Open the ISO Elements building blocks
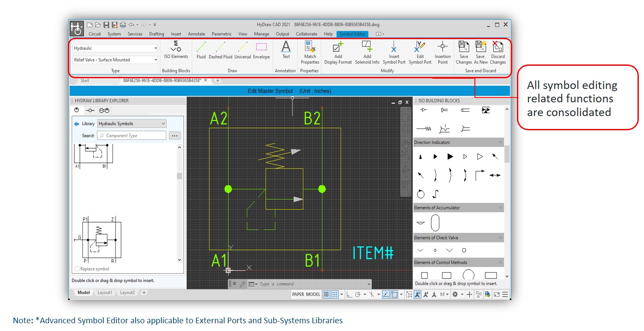 [176, 51]
